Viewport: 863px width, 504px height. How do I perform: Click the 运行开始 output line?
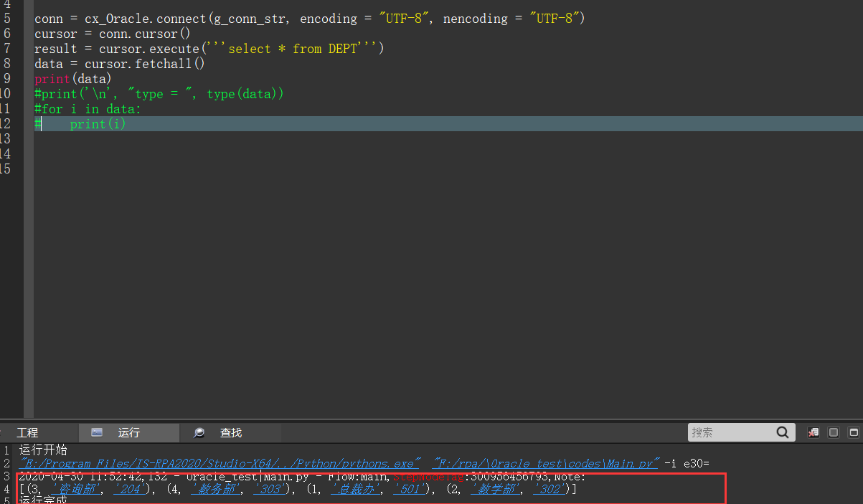pyautogui.click(x=43, y=450)
